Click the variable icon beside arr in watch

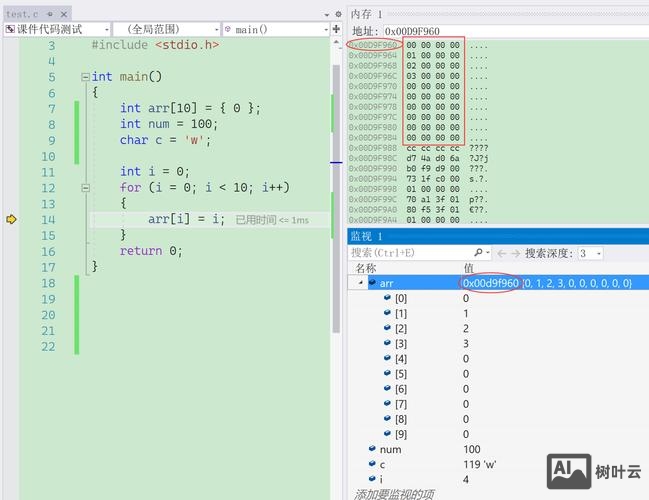point(372,283)
